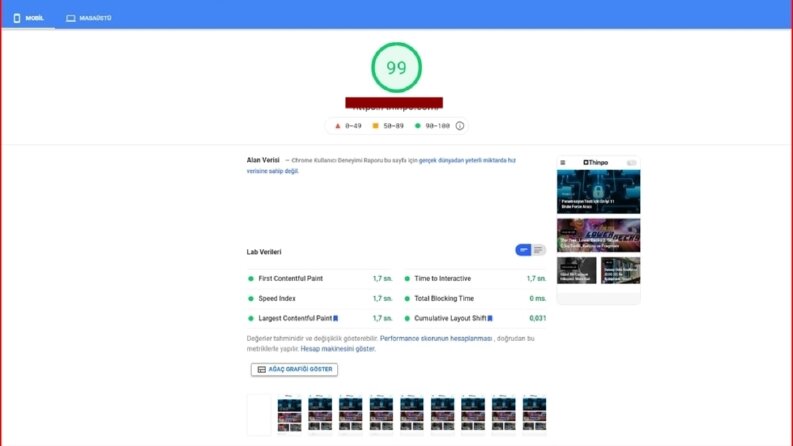Expand the Time to Interactive metric
The image size is (793, 446).
tap(475, 279)
